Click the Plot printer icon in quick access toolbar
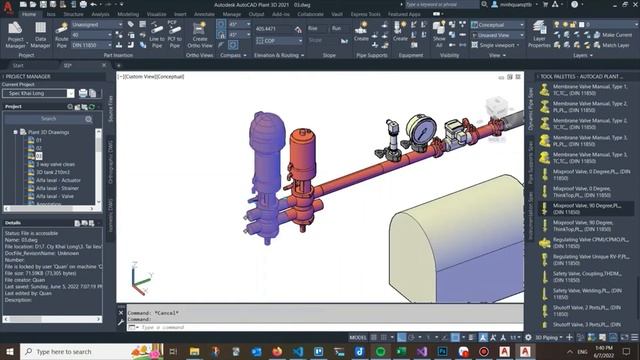The image size is (640, 360). [x=83, y=4]
